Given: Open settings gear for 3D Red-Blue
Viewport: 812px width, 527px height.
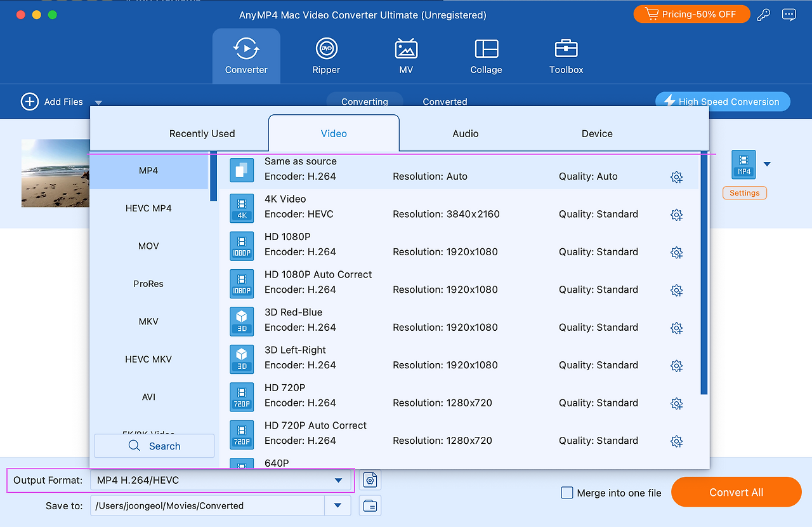Looking at the screenshot, I should point(677,328).
